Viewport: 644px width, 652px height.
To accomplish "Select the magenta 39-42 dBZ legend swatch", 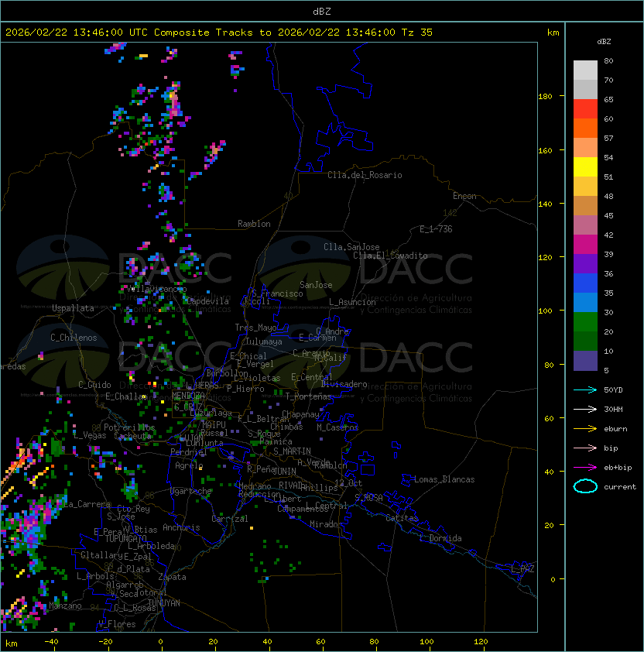I will click(585, 245).
